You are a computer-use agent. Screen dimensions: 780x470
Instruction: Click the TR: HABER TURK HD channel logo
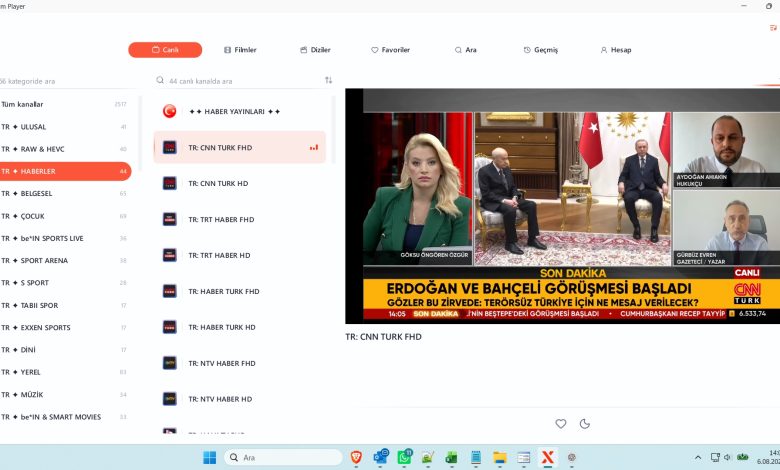coord(170,327)
